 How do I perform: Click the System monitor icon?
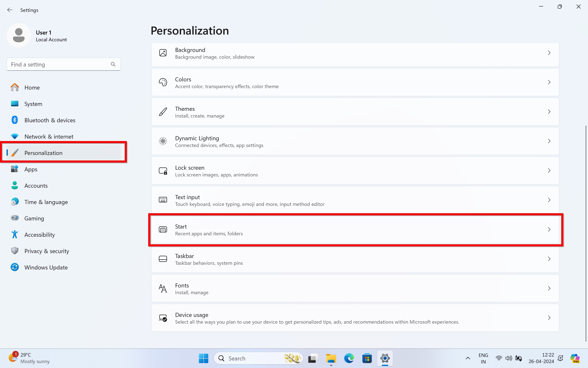tap(14, 104)
